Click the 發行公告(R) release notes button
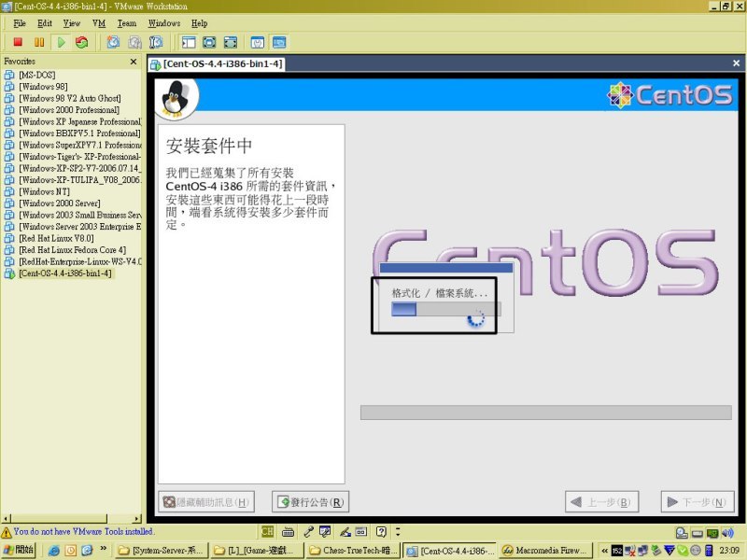Image resolution: width=747 pixels, height=560 pixels. pyautogui.click(x=310, y=502)
